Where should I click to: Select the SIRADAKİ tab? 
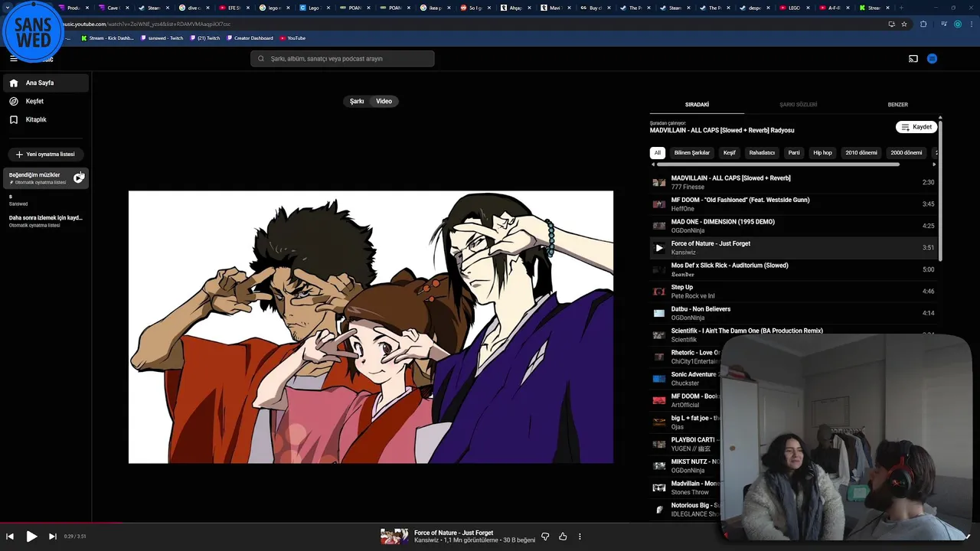click(697, 105)
